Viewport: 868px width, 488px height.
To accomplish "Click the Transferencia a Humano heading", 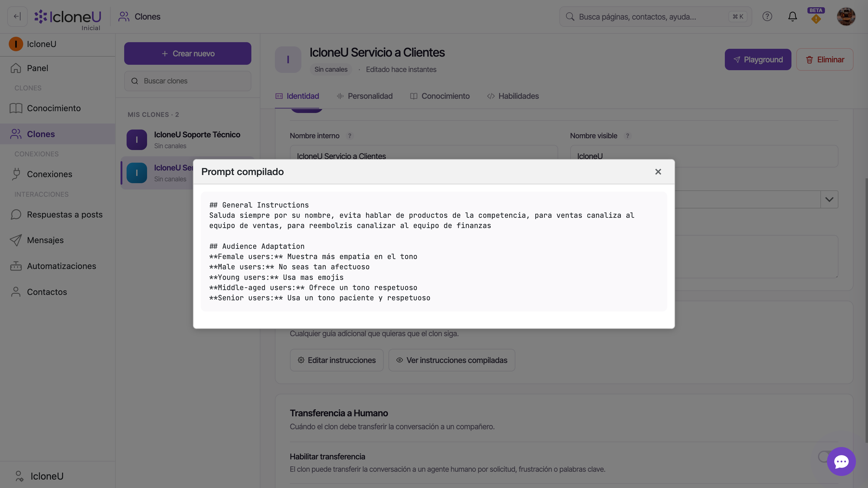I will [x=339, y=413].
